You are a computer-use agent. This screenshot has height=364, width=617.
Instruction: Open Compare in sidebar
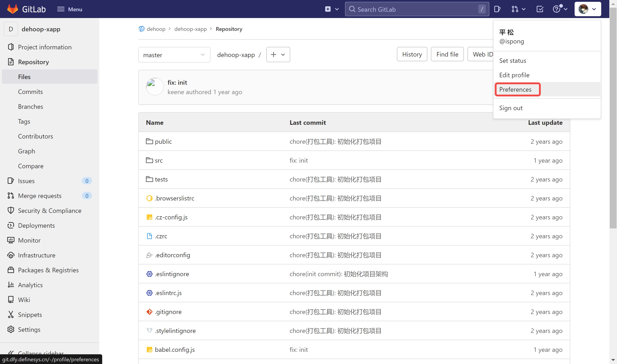(49, 166)
